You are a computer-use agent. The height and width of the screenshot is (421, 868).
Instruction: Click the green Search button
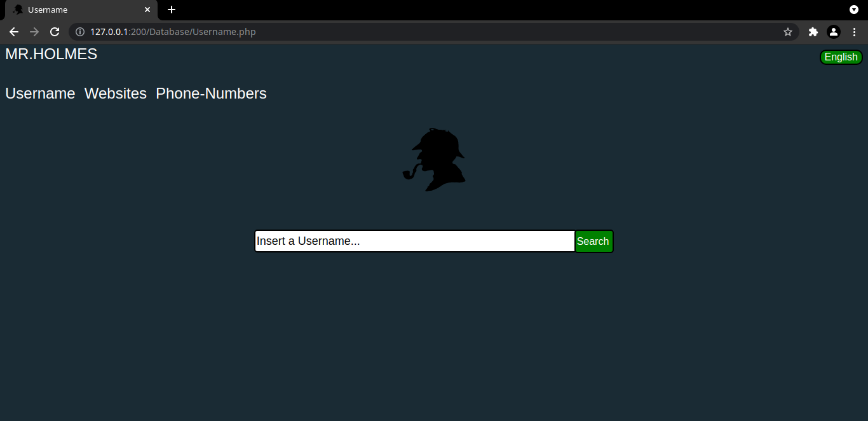pos(594,241)
